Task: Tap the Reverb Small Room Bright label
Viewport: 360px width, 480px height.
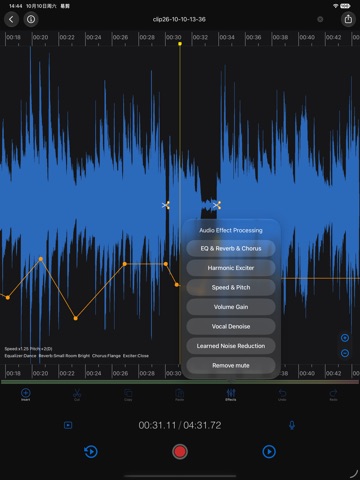Action: [x=64, y=356]
